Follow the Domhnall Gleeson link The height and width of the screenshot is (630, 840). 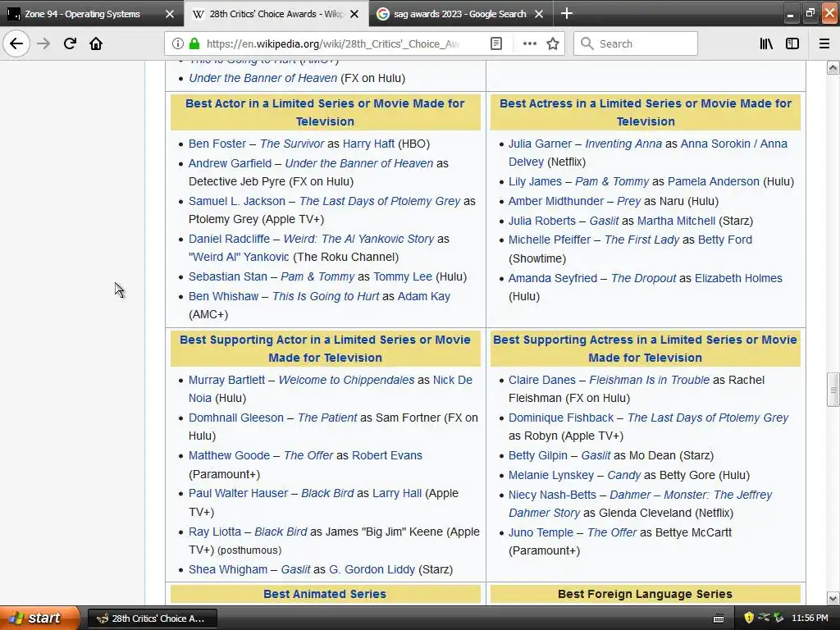tap(235, 418)
